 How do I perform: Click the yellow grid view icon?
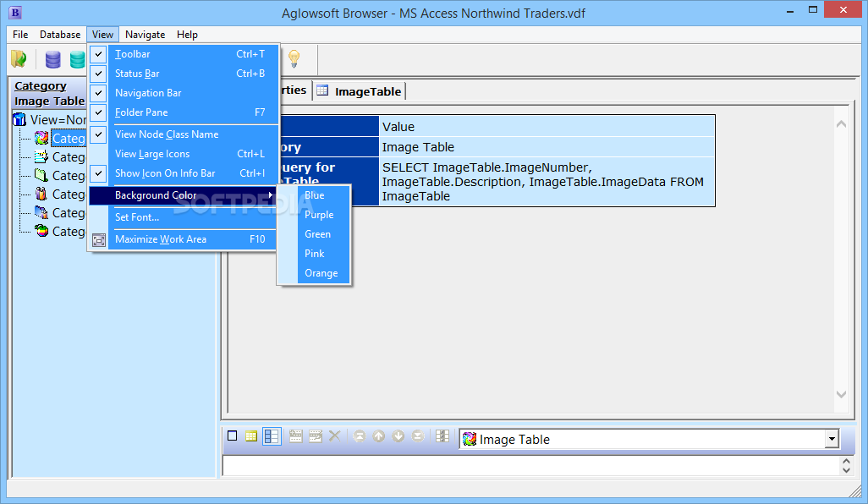251,436
